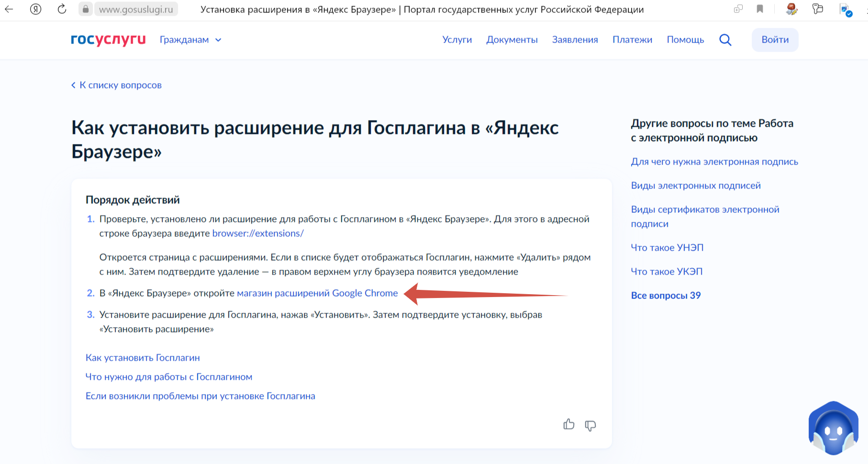Click the www.gosuslugi.ru address field

point(136,9)
